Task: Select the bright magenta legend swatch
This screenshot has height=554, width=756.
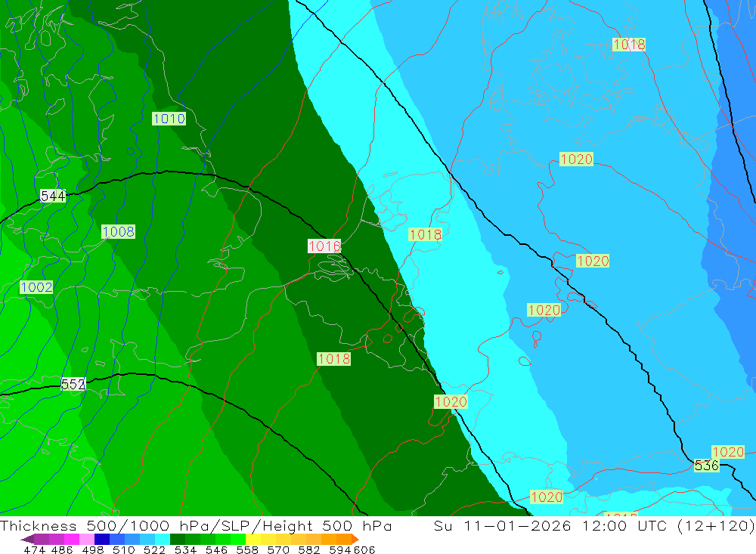Action: coord(72,539)
